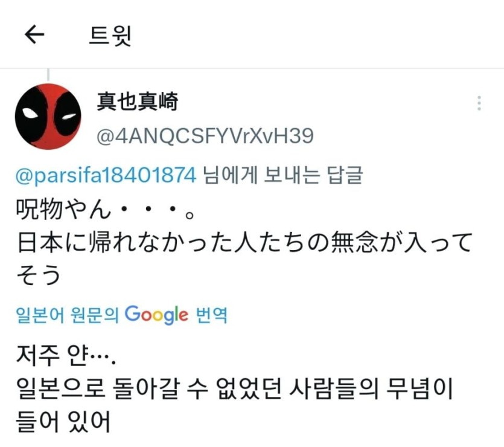The width and height of the screenshot is (504, 447).
Task: Click the thread connector line above avatar
Action: (48, 75)
